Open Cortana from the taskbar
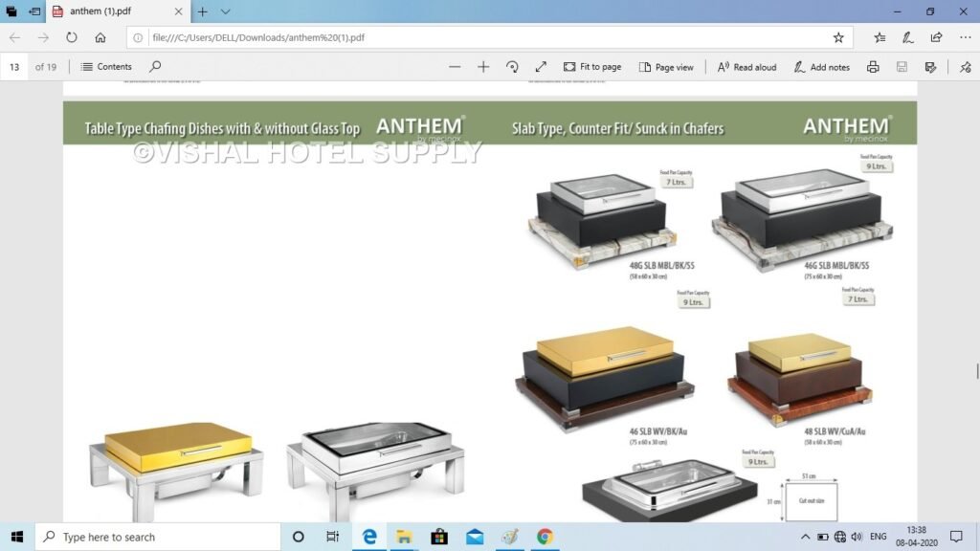 299,537
